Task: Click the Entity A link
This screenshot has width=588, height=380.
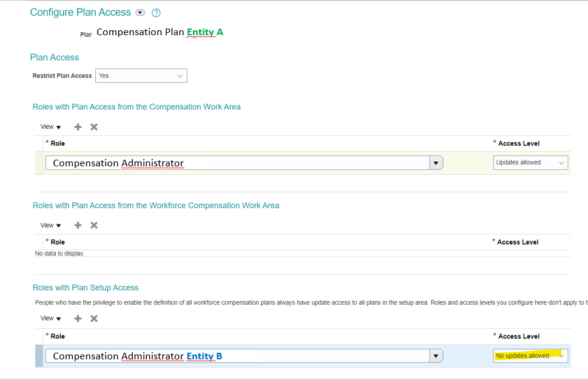Action: pyautogui.click(x=205, y=32)
